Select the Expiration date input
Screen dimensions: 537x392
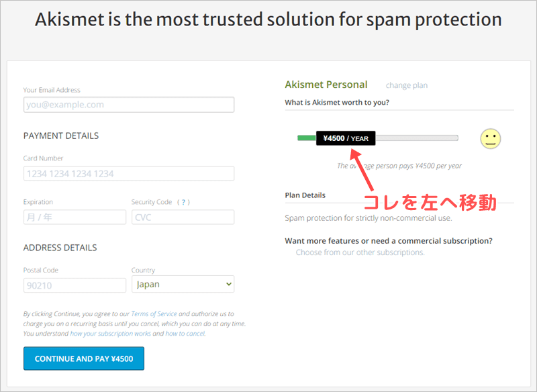click(x=75, y=217)
